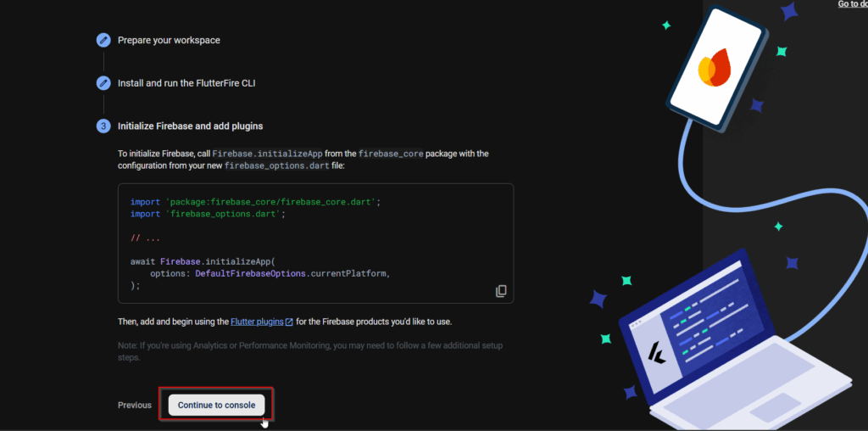Collapse the Initialize Firebase and add plugins step
This screenshot has width=868, height=431.
(190, 126)
